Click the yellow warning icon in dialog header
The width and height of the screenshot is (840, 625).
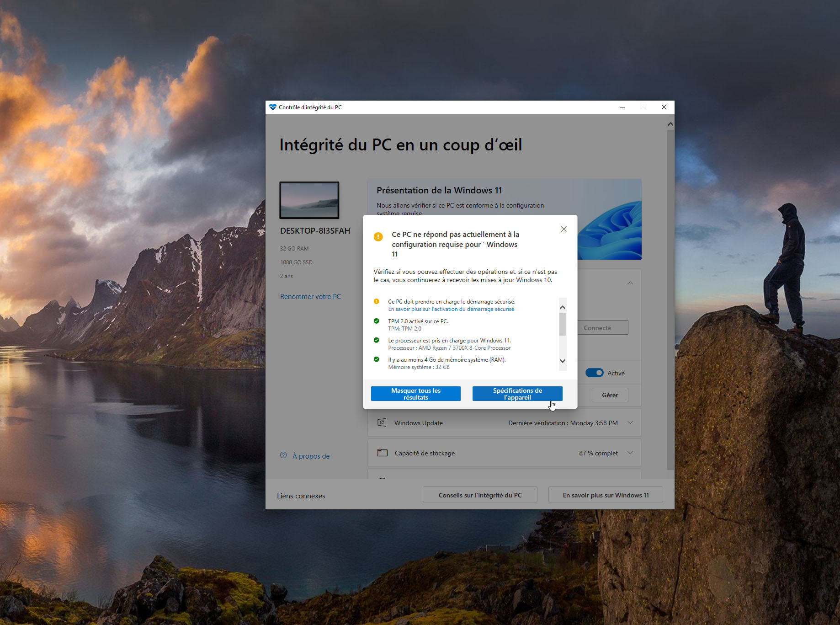[x=378, y=237]
